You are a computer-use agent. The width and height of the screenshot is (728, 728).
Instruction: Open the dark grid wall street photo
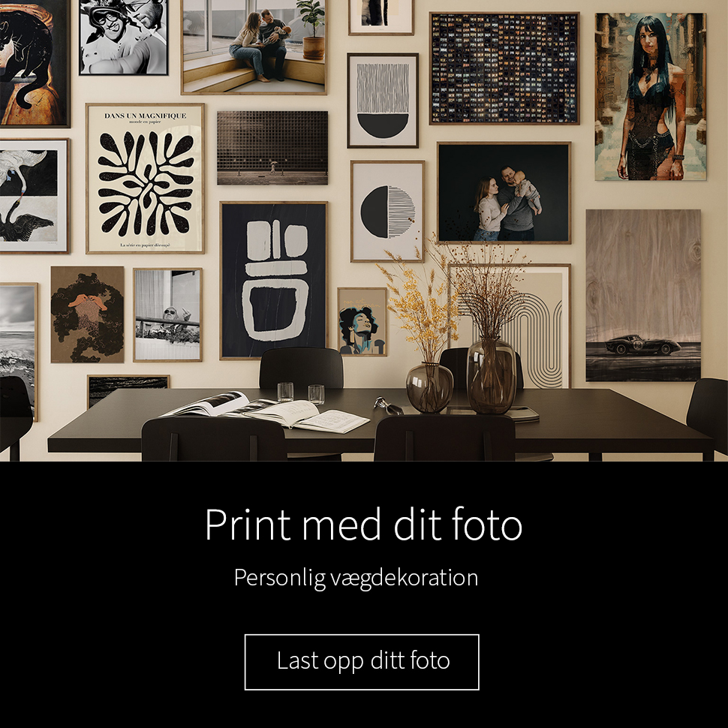pyautogui.click(x=272, y=148)
